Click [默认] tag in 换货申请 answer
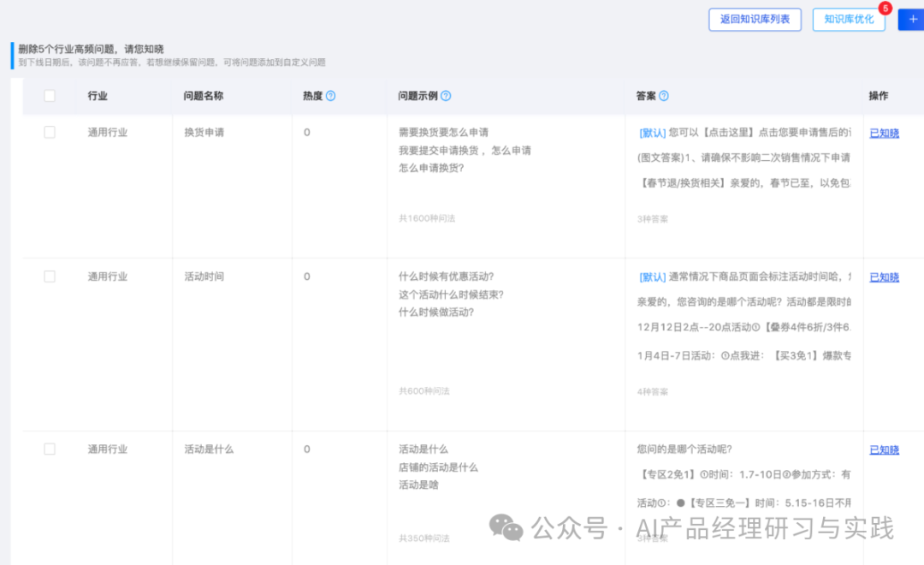Screen dimensions: 924x565 652,133
